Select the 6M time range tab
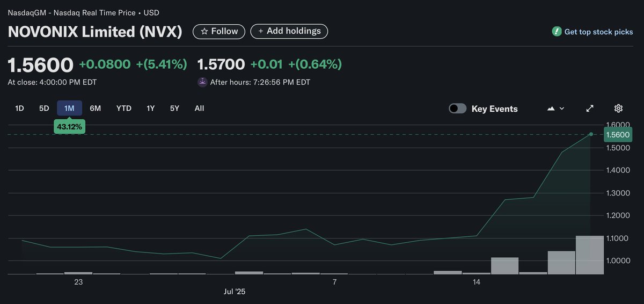The image size is (644, 304). pyautogui.click(x=96, y=108)
